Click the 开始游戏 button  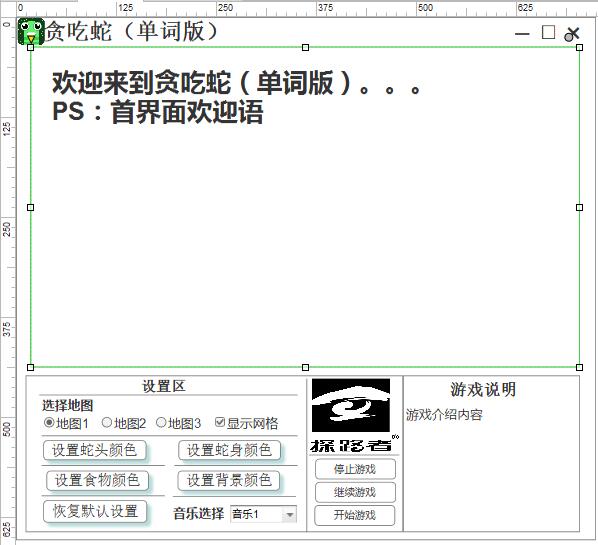coord(355,515)
